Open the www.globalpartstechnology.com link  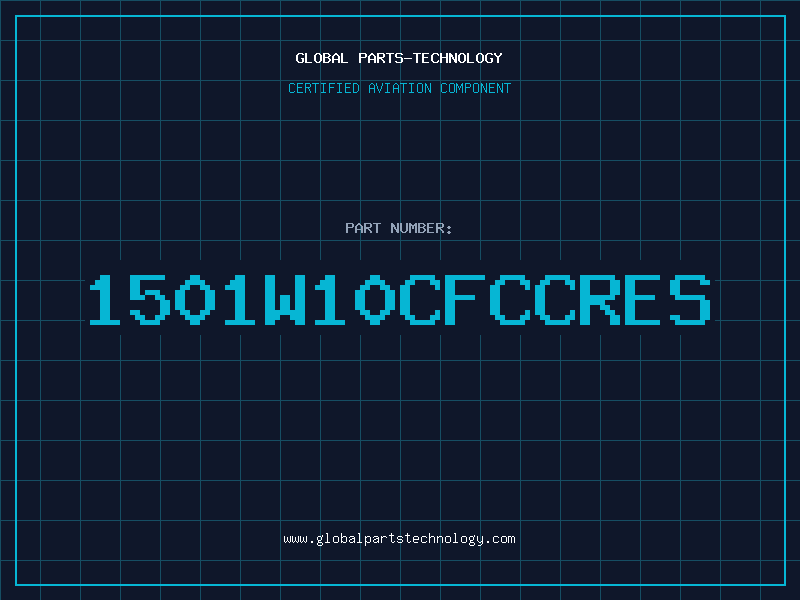click(399, 539)
